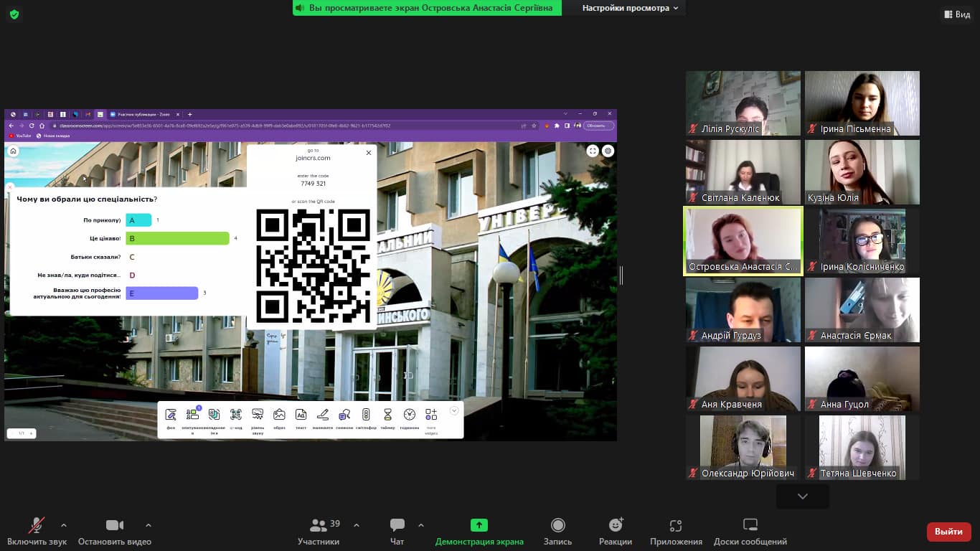Unmute microphone with Включить звук
The height and width of the screenshot is (551, 980).
click(37, 525)
